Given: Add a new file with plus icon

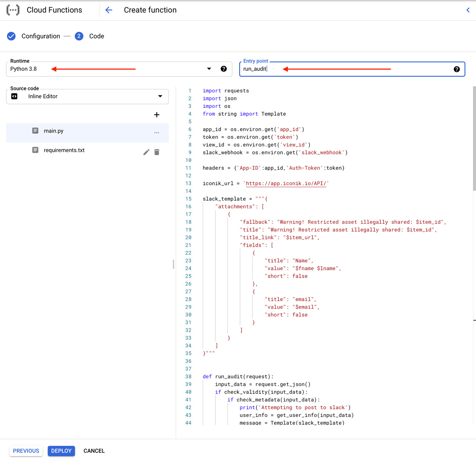Looking at the screenshot, I should (x=157, y=115).
